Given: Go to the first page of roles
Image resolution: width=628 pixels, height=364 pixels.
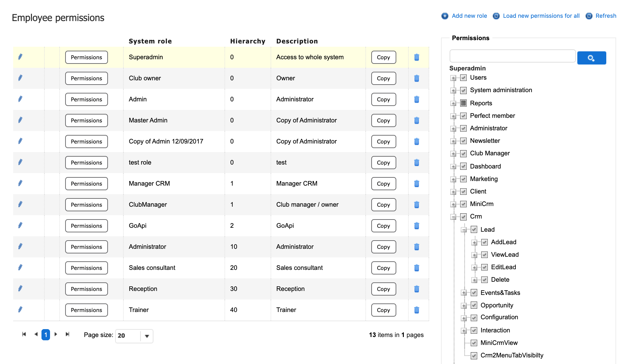Looking at the screenshot, I should click(x=24, y=334).
